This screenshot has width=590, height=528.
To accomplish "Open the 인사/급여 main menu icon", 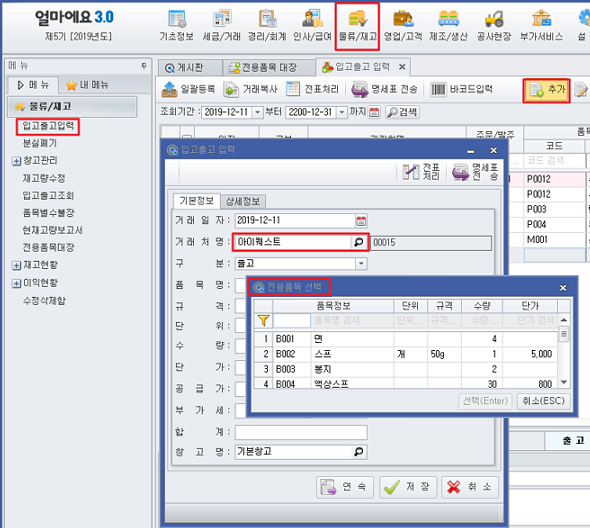I will (312, 25).
